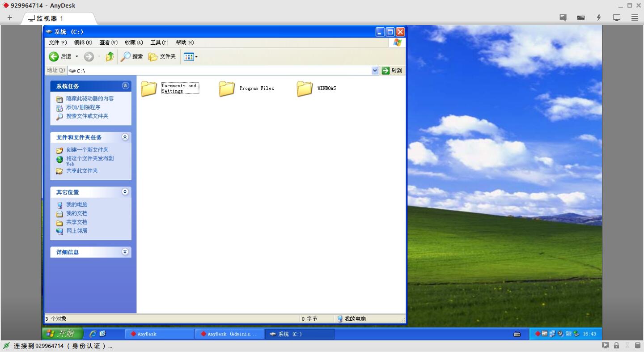Image resolution: width=644 pixels, height=352 pixels.
Task: Click the ACC tray icon
Action: (568, 334)
